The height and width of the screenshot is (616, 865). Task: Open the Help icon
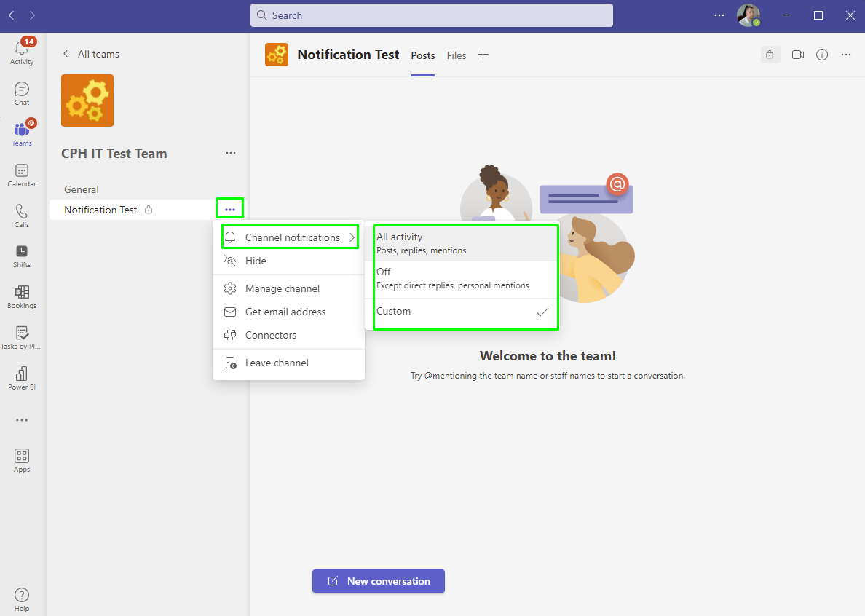[x=22, y=599]
